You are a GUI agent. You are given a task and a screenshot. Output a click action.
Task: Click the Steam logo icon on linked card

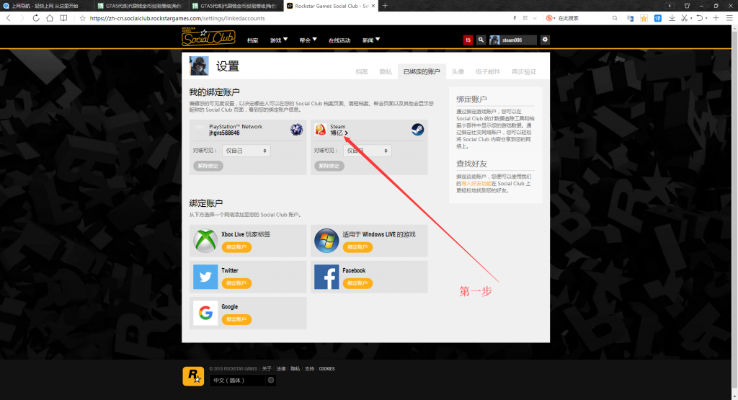pos(417,129)
